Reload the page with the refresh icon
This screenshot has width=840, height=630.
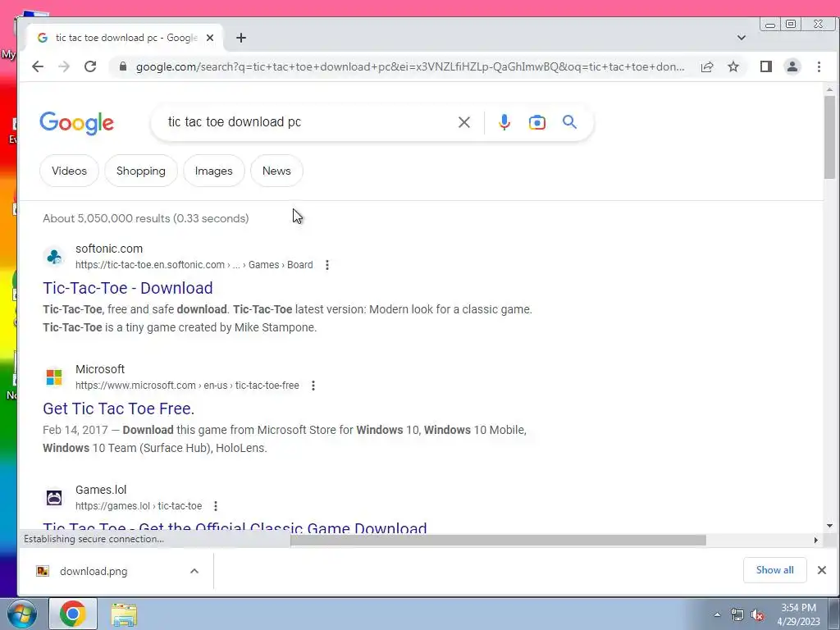coord(90,66)
